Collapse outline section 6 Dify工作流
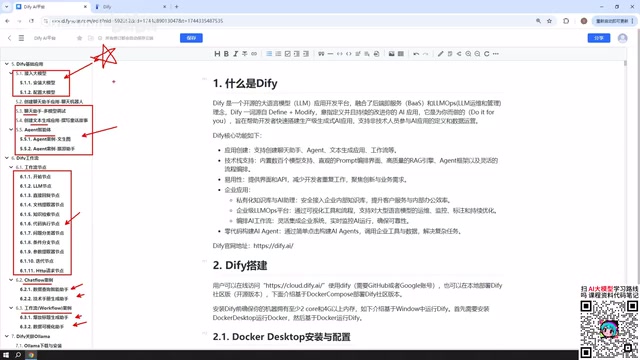This screenshot has height=360, width=640. click(7, 158)
